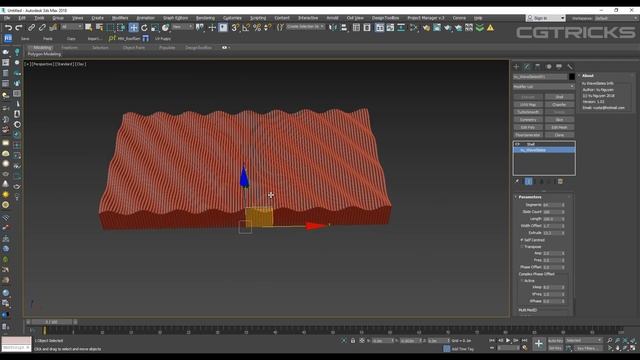Click the Edit Poly modifier button
Viewport: 640px width, 360px height.
tap(528, 127)
